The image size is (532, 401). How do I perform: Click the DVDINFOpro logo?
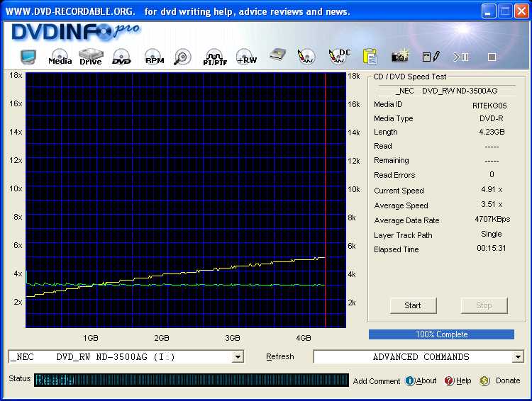point(75,32)
